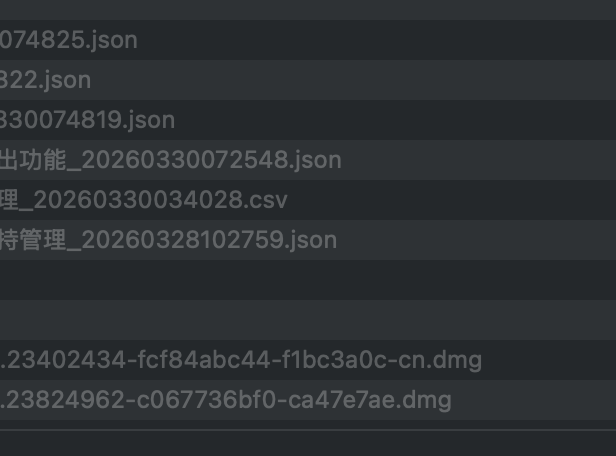616x456 pixels.
Task: Click the 特管理_20260328102759.json entry
Action: click(x=168, y=240)
